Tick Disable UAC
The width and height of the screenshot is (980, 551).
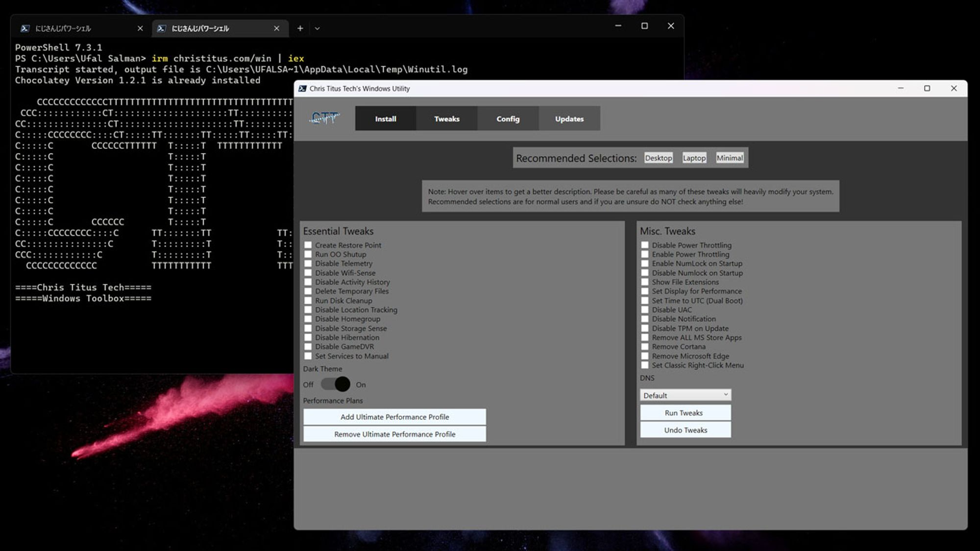pos(644,310)
